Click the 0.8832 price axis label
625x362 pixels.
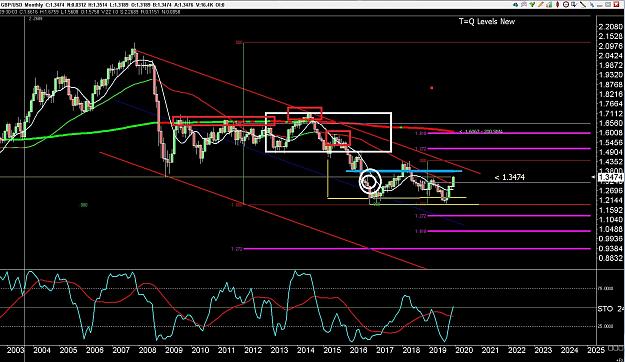pos(610,258)
